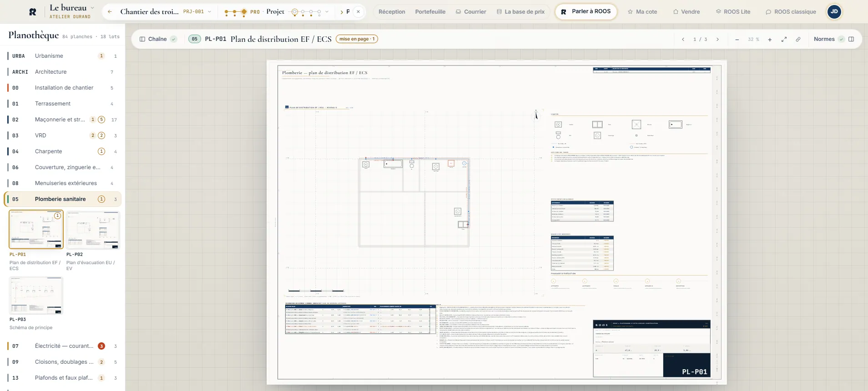
Task: Click the Vendre house item
Action: 686,12
